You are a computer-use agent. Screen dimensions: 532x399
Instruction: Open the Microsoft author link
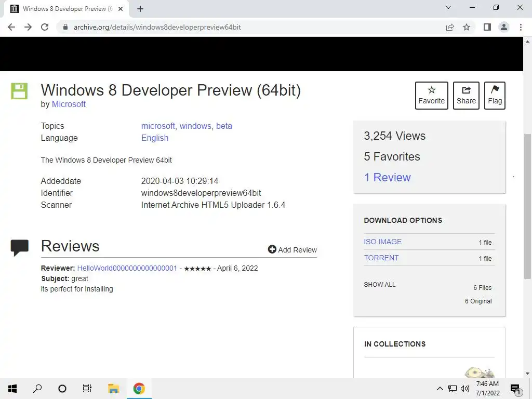point(69,104)
